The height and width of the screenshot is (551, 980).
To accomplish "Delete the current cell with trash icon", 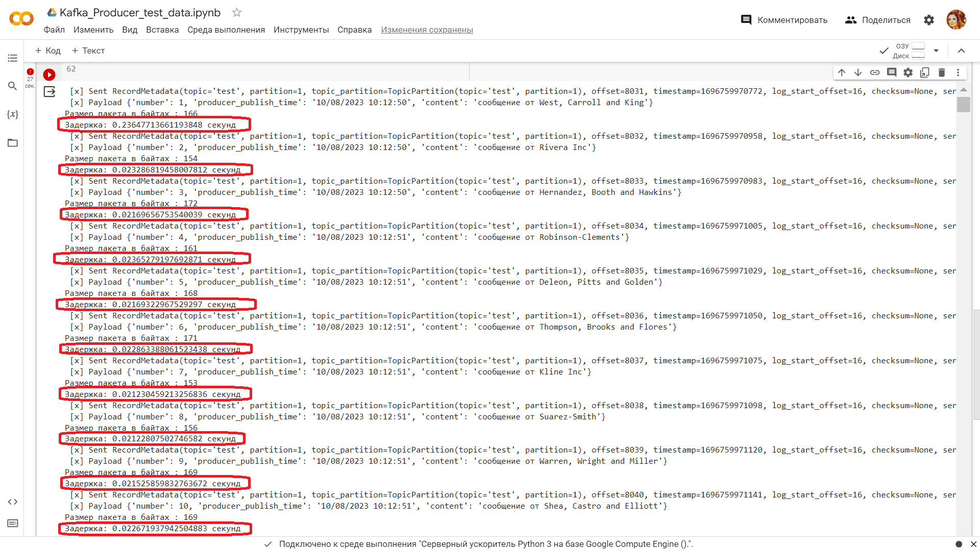I will pos(942,72).
